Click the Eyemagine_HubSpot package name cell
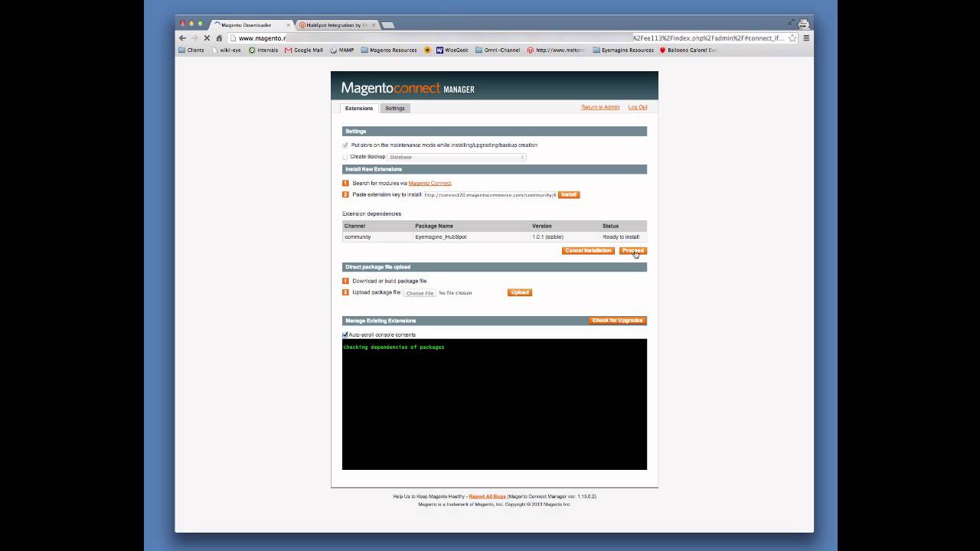 (x=472, y=236)
